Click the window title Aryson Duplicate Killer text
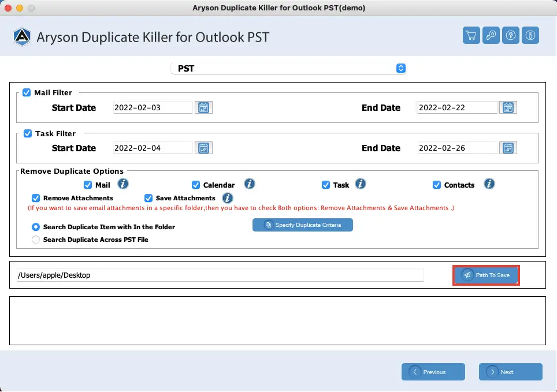 (279, 8)
